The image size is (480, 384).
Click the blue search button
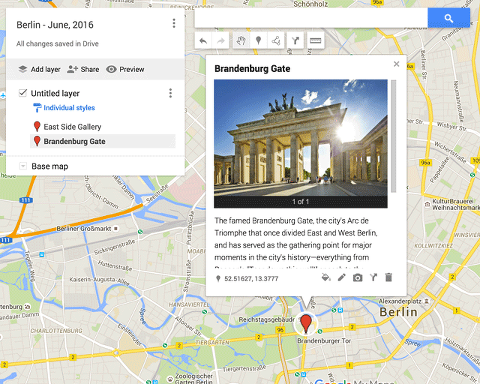[x=449, y=18]
